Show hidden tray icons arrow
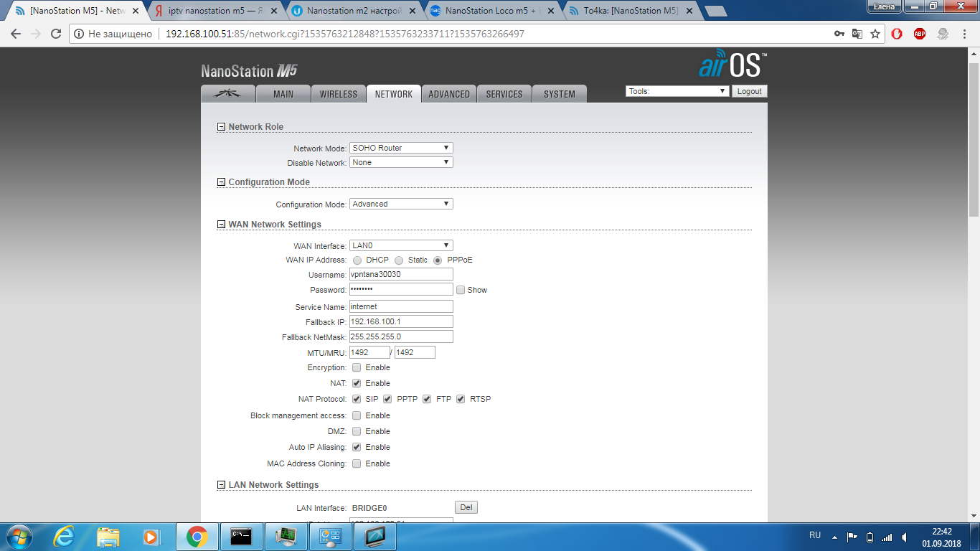Viewport: 980px width, 551px height. click(834, 537)
